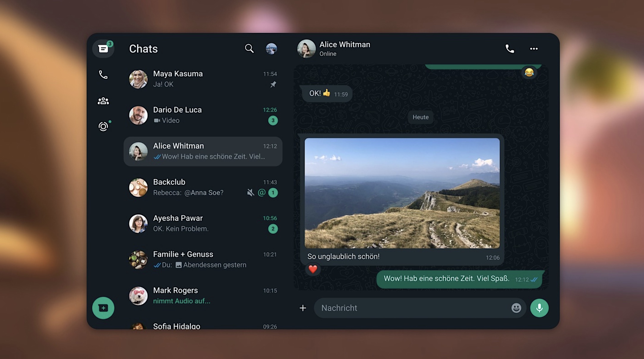Click the new chat floating button

[x=103, y=308]
